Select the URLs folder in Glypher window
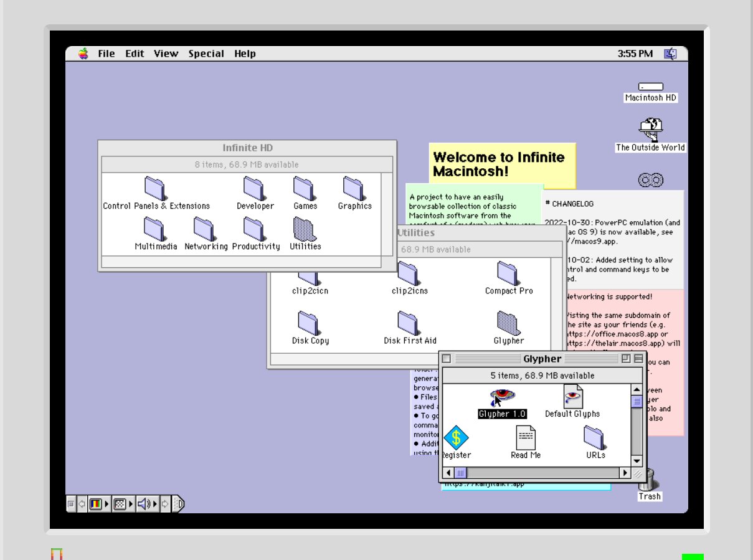Screen dimensions: 753x560 click(595, 438)
